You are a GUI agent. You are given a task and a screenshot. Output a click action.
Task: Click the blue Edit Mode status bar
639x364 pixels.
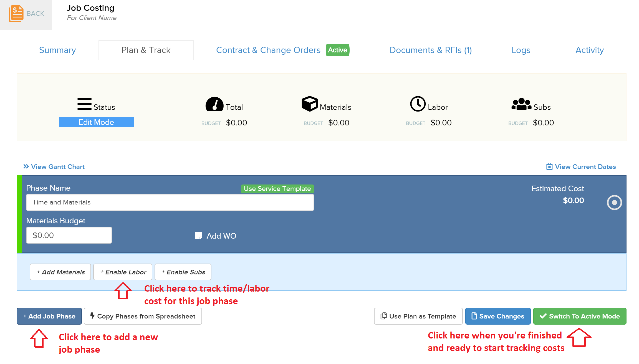pos(96,122)
